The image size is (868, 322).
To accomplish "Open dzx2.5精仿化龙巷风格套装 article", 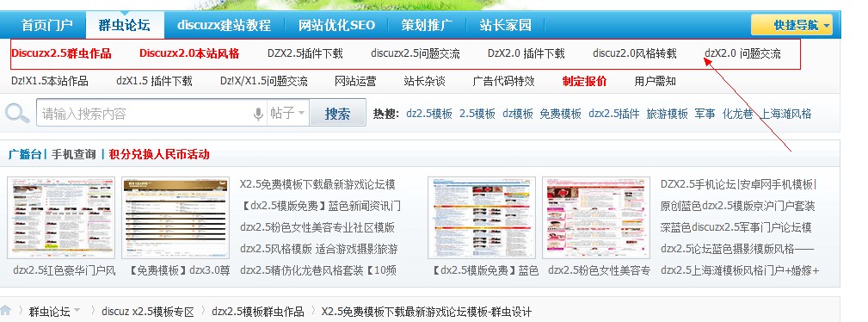I will click(318, 270).
